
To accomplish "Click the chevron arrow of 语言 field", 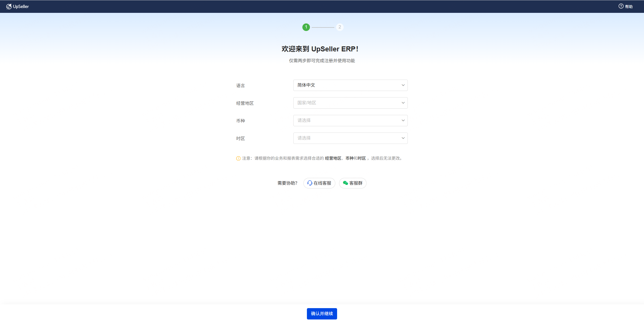I will pyautogui.click(x=403, y=85).
